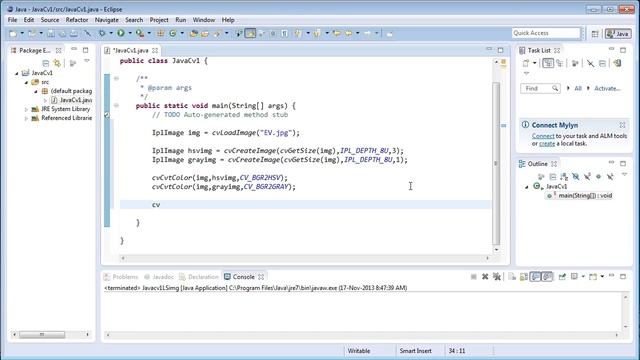
Task: Click Terminate stop icon in Console
Action: pyautogui.click(x=473, y=277)
